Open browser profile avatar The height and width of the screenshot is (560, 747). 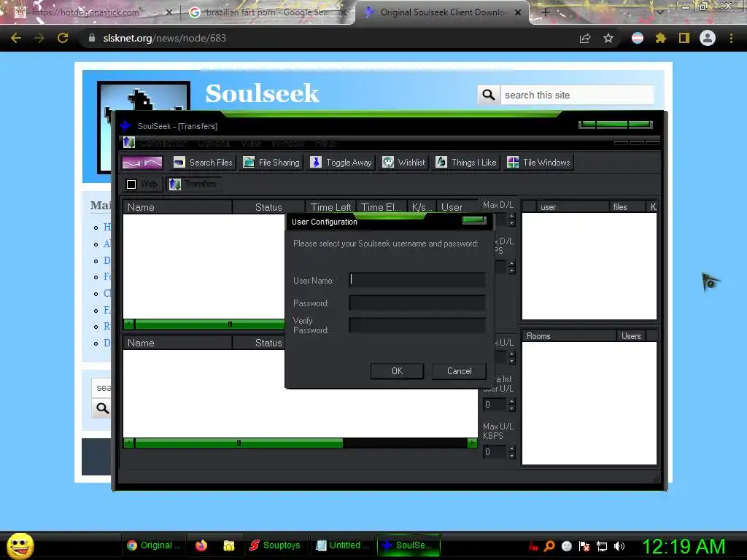point(708,38)
